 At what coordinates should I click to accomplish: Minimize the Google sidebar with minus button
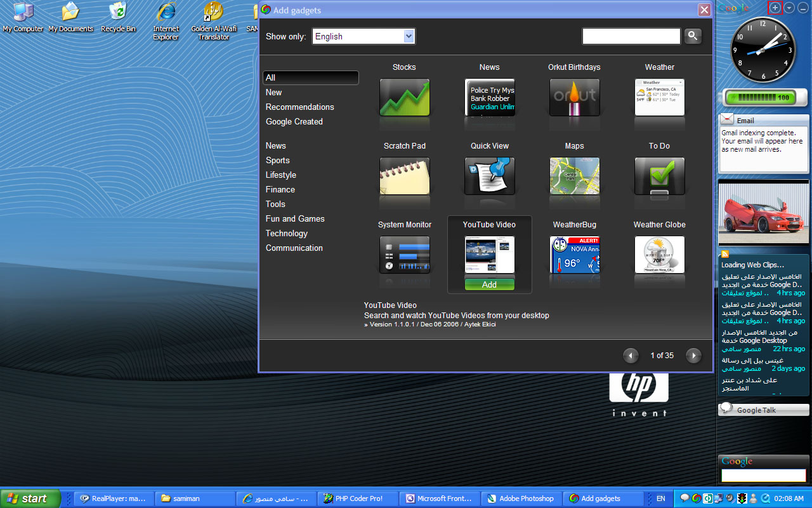pos(802,8)
